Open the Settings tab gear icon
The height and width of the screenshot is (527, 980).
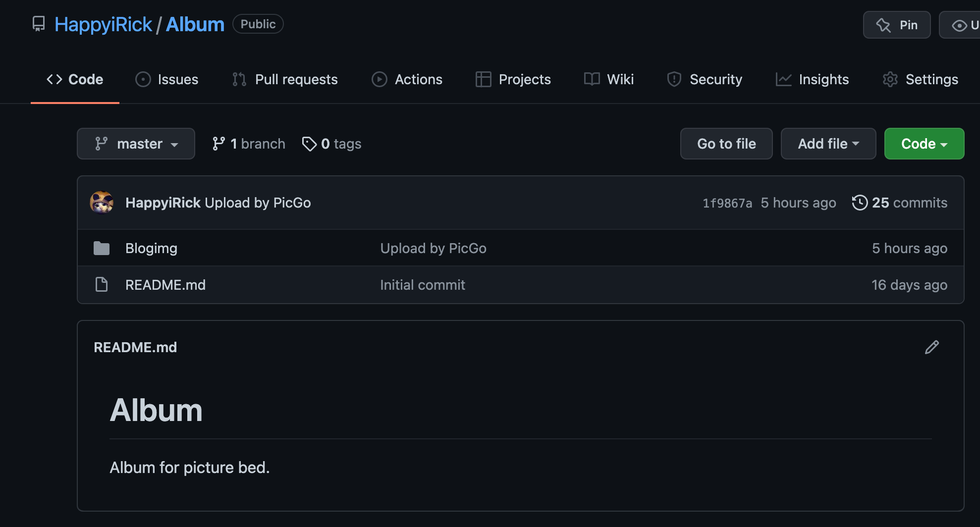[x=890, y=79]
